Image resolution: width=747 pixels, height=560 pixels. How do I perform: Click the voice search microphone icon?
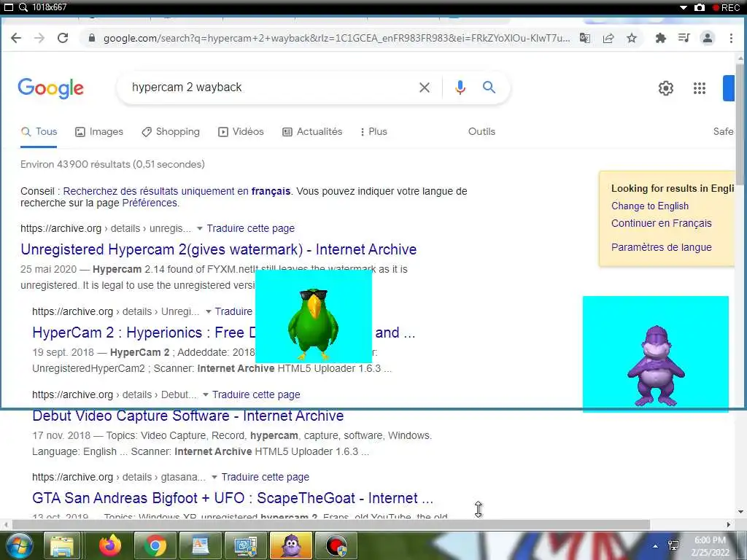pyautogui.click(x=460, y=87)
